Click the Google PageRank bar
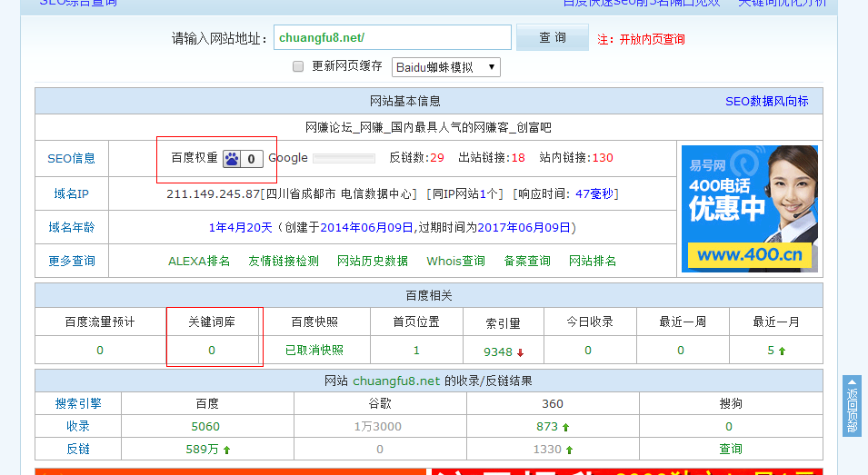 [x=344, y=159]
